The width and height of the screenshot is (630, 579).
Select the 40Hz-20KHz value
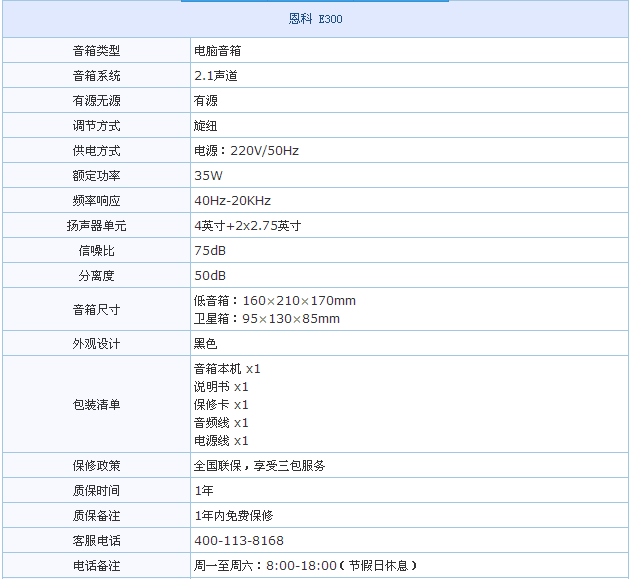point(233,201)
